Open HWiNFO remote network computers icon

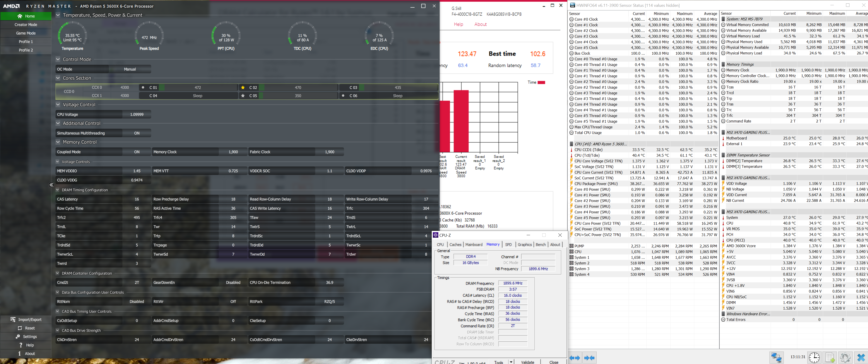[776, 357]
